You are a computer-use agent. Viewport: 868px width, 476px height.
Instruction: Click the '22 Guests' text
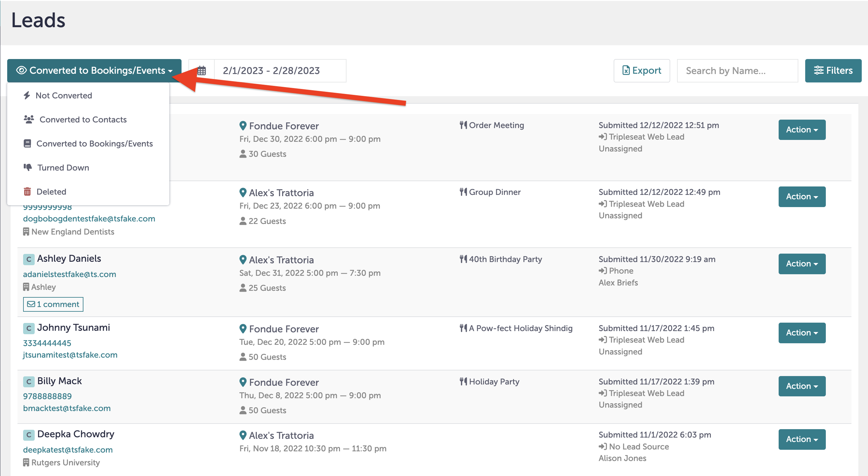coord(267,221)
